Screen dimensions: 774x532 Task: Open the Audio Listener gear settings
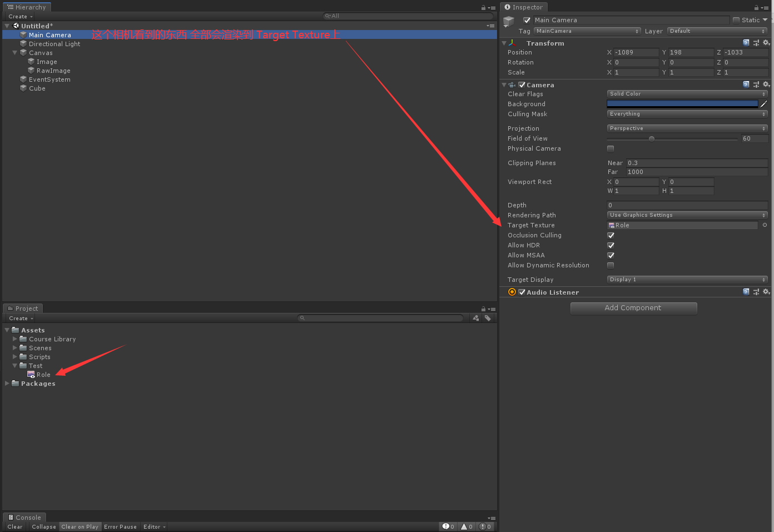(x=766, y=292)
